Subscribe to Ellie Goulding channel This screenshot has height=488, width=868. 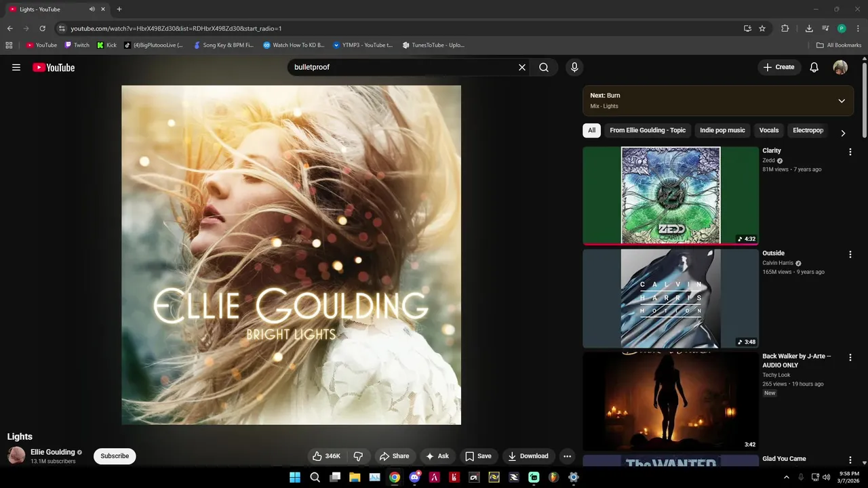pyautogui.click(x=115, y=456)
